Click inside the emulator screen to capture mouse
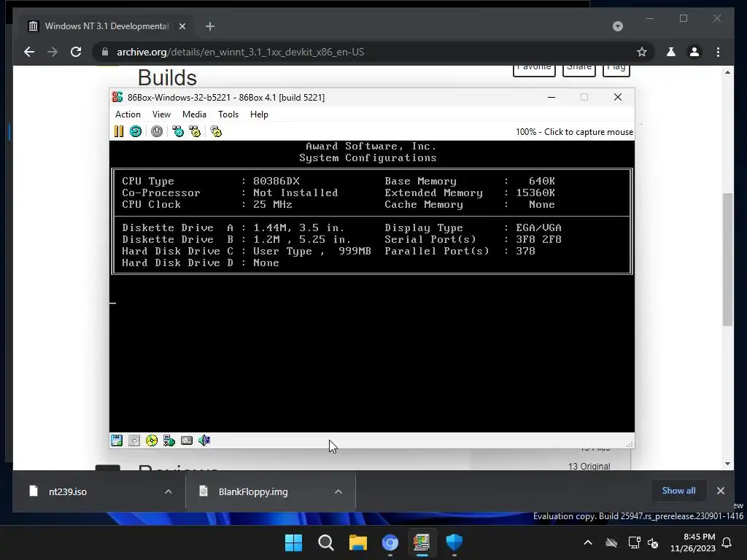Screen dimensions: 747x560 tap(371, 286)
